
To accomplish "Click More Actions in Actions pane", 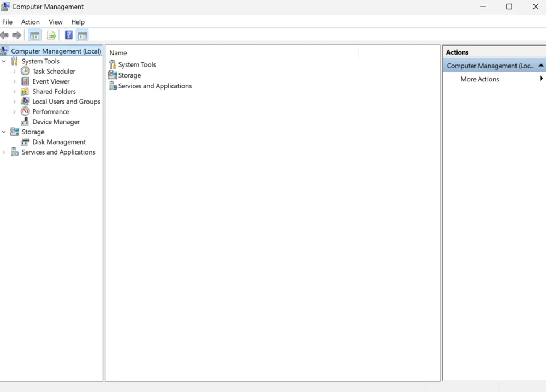I will point(479,79).
